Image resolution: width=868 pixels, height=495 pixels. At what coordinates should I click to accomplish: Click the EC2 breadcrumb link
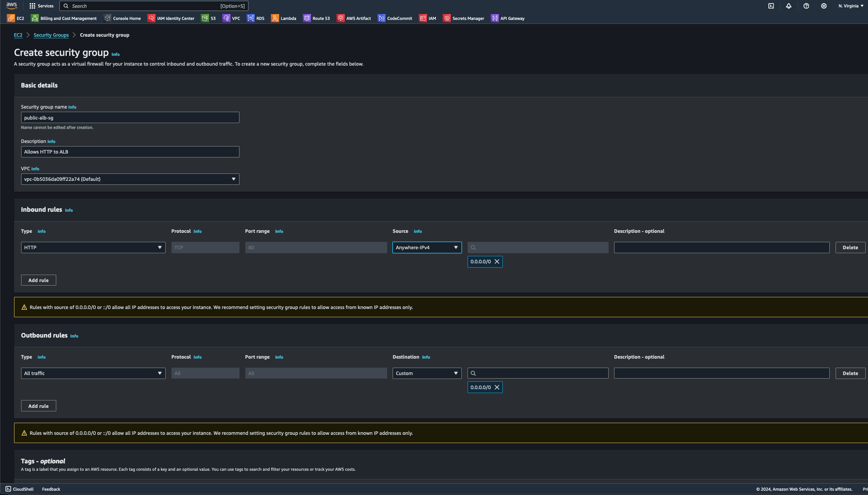(x=18, y=35)
